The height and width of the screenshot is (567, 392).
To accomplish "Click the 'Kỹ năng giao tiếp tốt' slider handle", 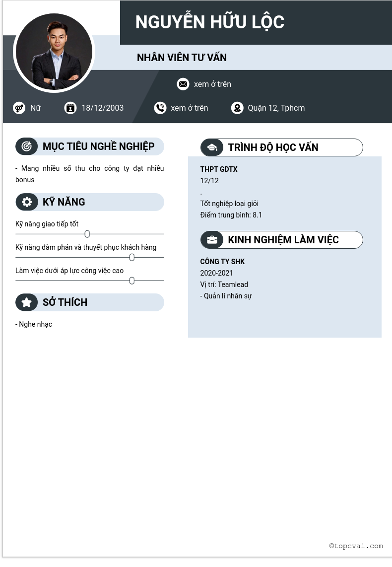I will click(x=87, y=234).
